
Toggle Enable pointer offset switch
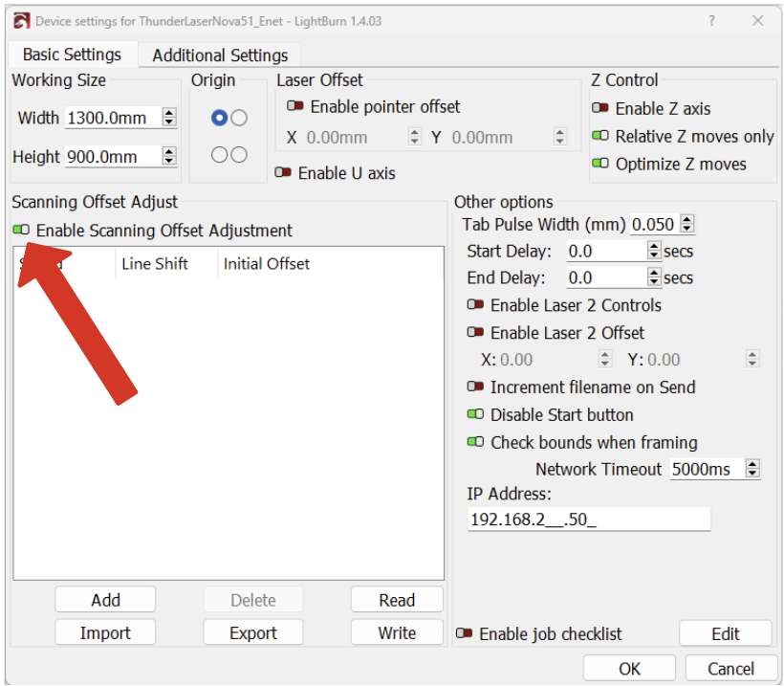coord(295,106)
